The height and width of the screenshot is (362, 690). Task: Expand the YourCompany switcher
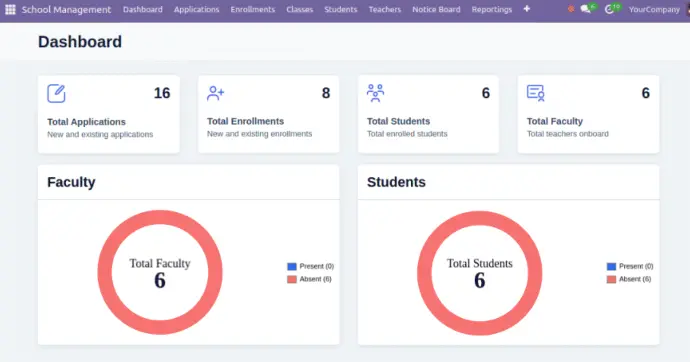pyautogui.click(x=654, y=9)
